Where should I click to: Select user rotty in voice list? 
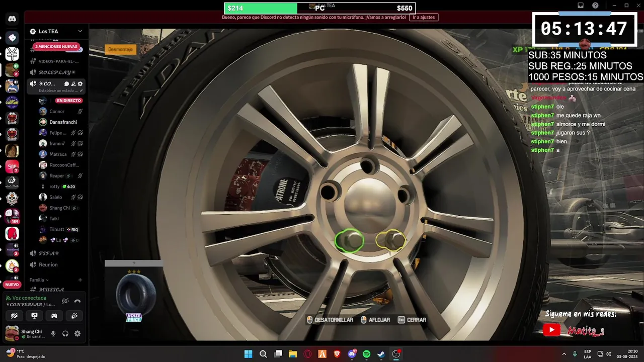tap(54, 187)
